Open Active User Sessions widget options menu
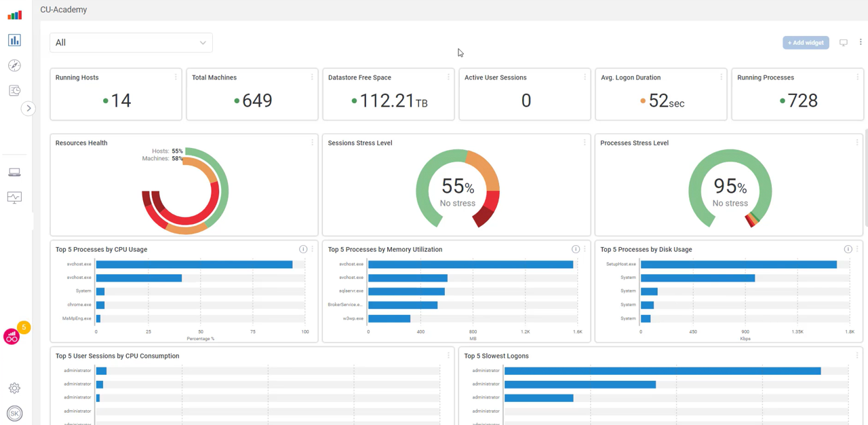This screenshot has height=425, width=868. point(585,77)
